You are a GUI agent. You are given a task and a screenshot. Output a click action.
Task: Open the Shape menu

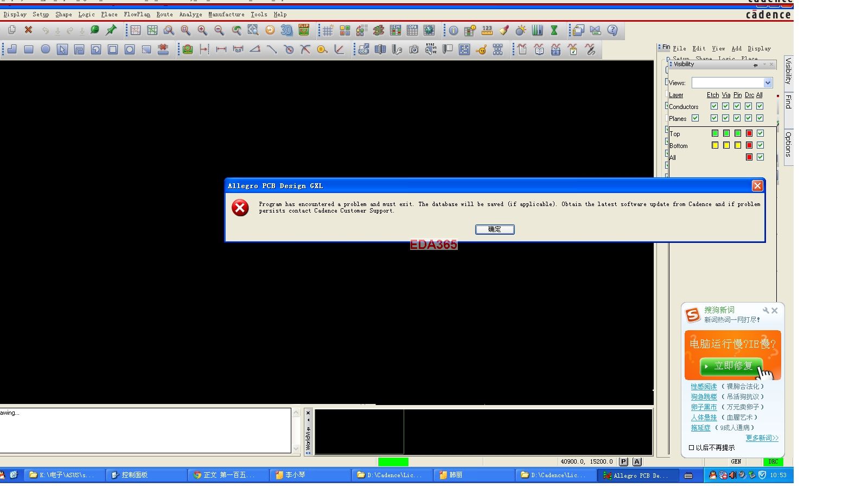coord(63,15)
